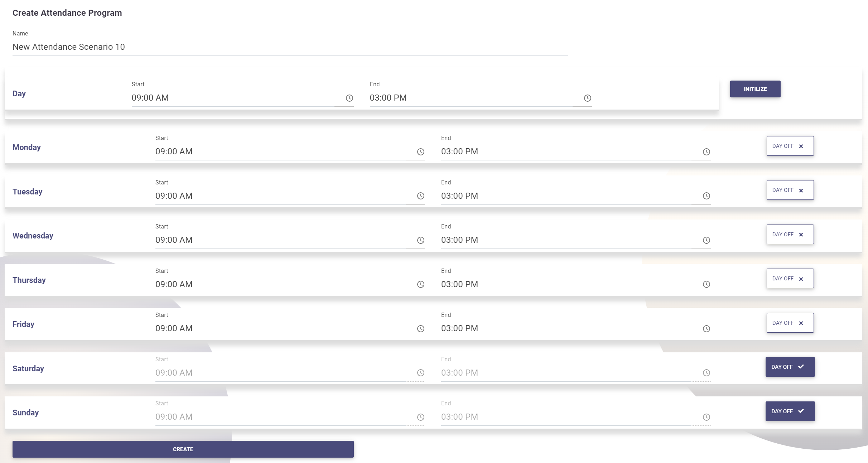Viewport: 868px width, 463px height.
Task: Open the clock picker for Day start time
Action: [x=349, y=98]
